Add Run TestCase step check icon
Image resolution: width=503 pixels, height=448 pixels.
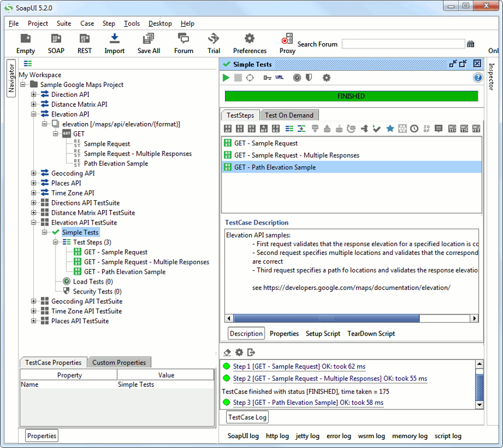pos(377,129)
